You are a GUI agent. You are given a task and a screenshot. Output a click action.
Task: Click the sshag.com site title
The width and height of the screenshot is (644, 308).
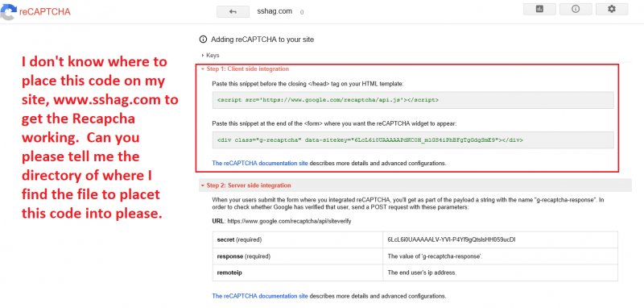coord(275,11)
